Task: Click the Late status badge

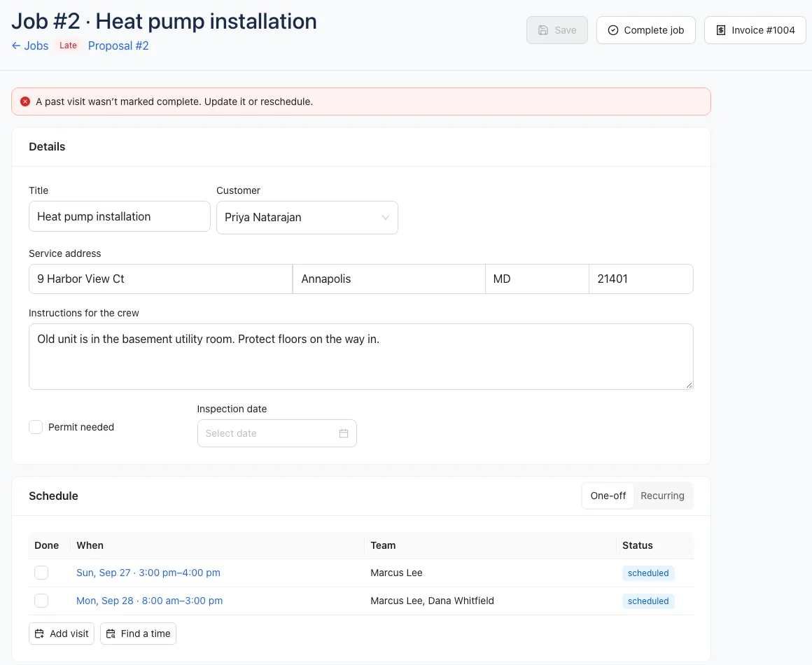Action: pyautogui.click(x=68, y=45)
